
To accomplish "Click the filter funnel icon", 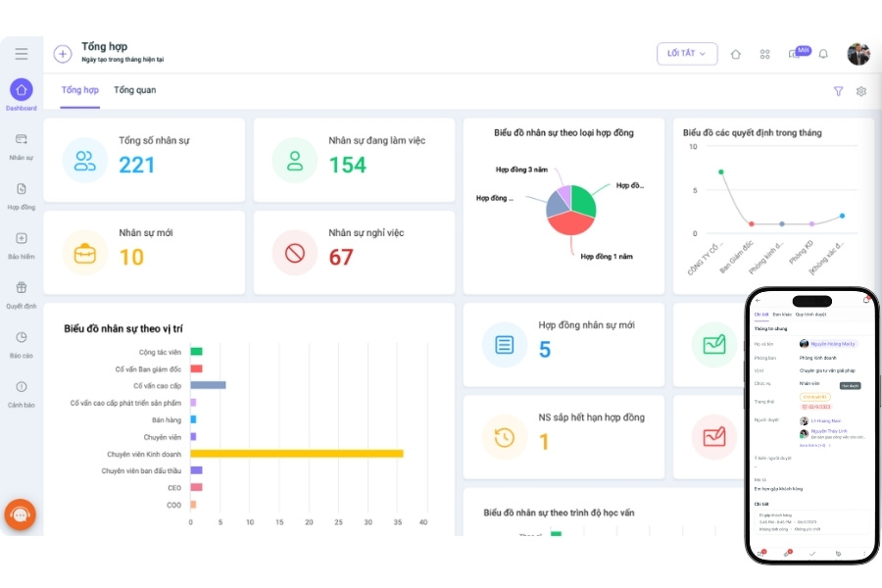I will point(838,91).
